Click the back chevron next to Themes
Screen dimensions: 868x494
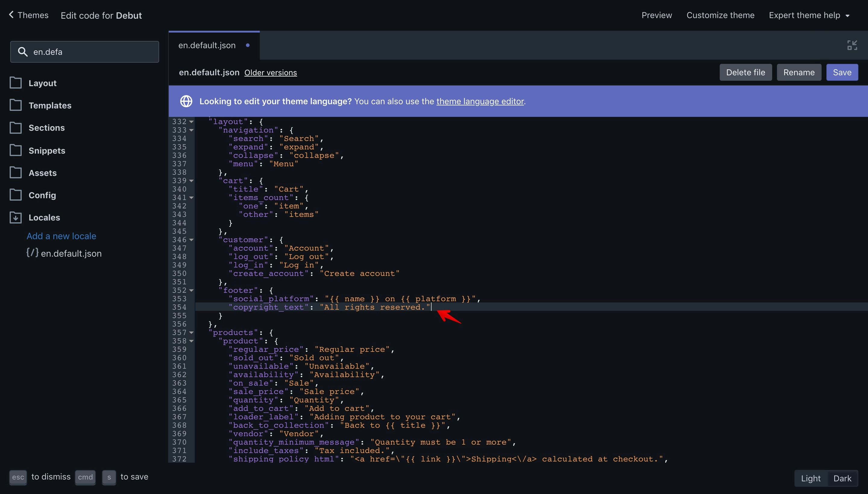[11, 14]
